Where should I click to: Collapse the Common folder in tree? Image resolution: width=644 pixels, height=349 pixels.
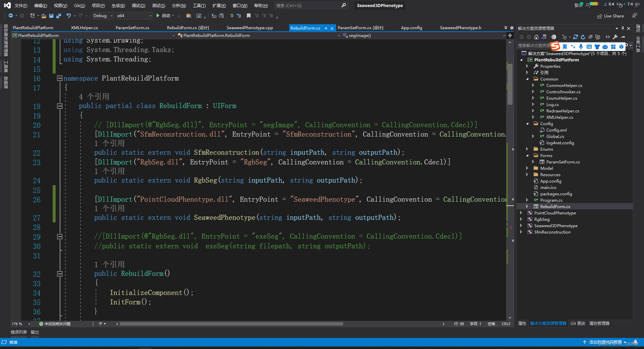[527, 79]
